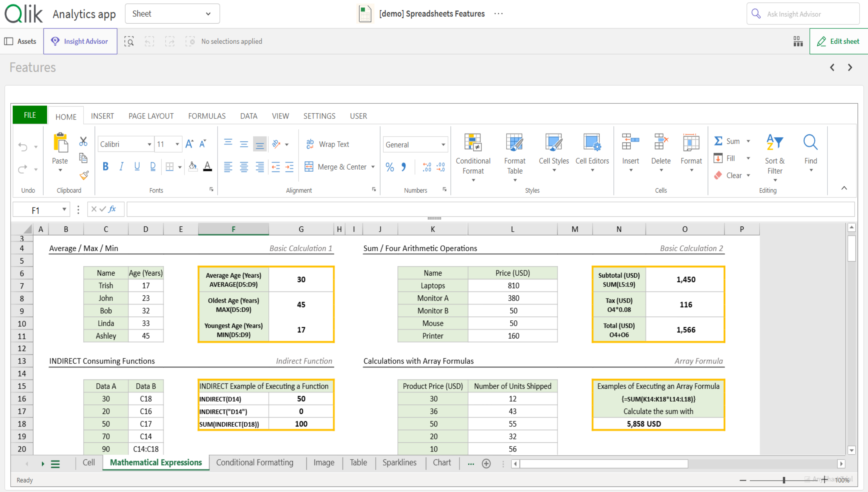This screenshot has height=492, width=868.
Task: Click the fill color bucket icon
Action: [x=193, y=166]
